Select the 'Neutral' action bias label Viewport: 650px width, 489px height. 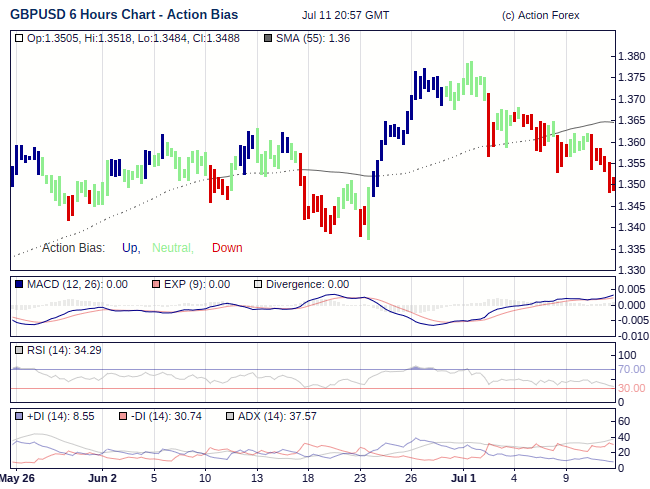pos(171,248)
